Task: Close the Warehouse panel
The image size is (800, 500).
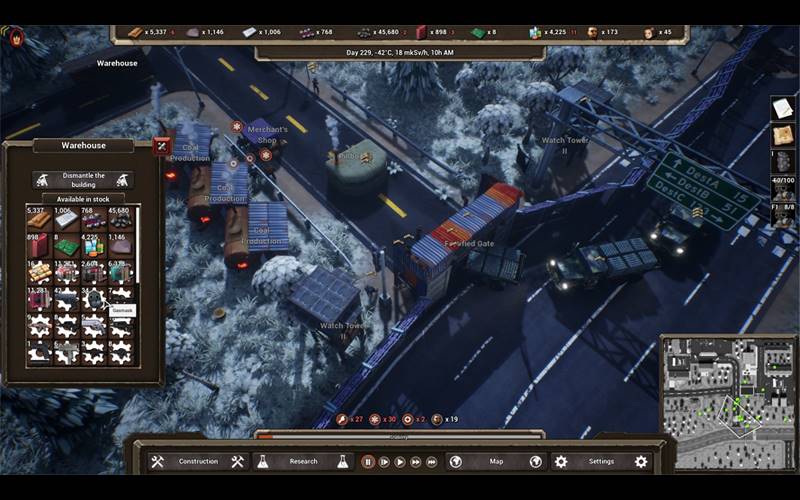Action: click(162, 146)
